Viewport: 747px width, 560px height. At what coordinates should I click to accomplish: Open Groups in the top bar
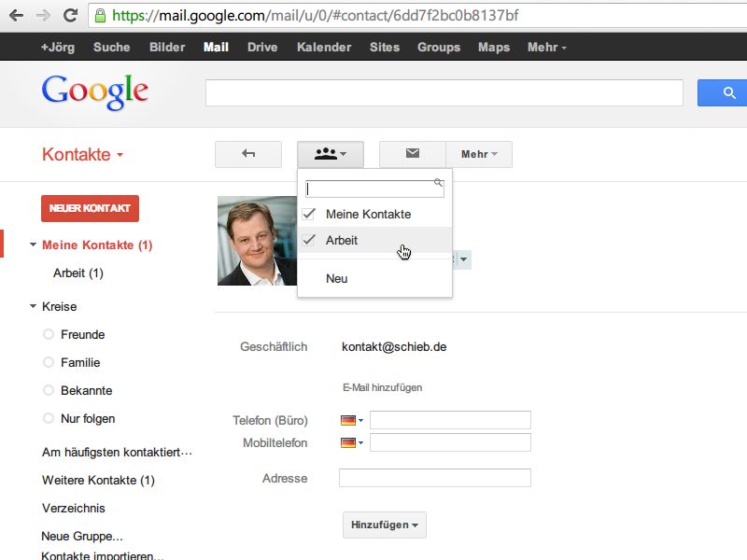click(x=439, y=48)
